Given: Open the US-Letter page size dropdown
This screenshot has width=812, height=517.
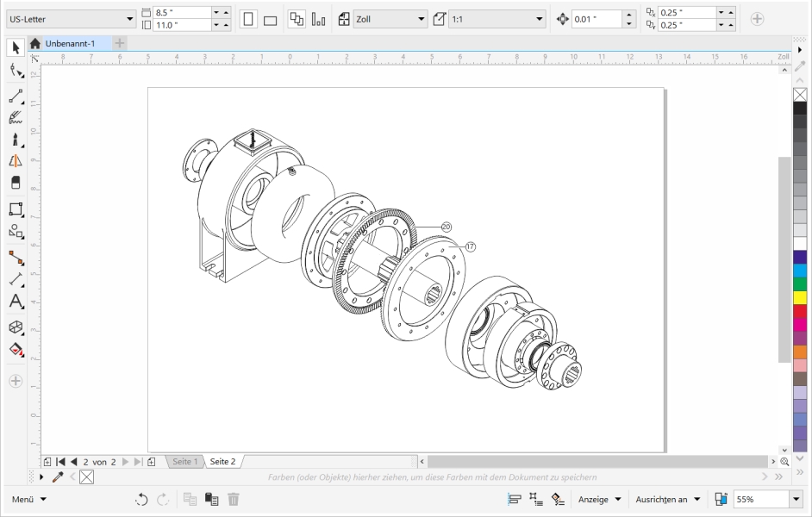Looking at the screenshot, I should pyautogui.click(x=130, y=19).
